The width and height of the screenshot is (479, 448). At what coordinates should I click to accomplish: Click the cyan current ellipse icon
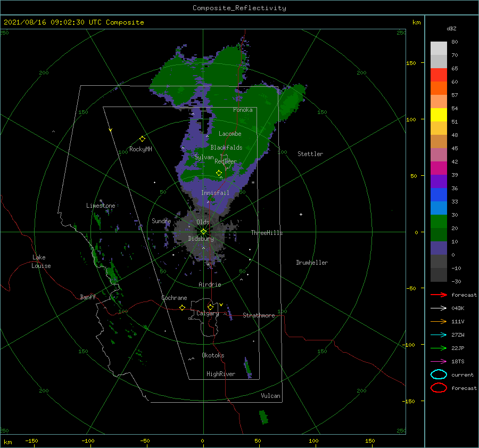click(x=439, y=374)
